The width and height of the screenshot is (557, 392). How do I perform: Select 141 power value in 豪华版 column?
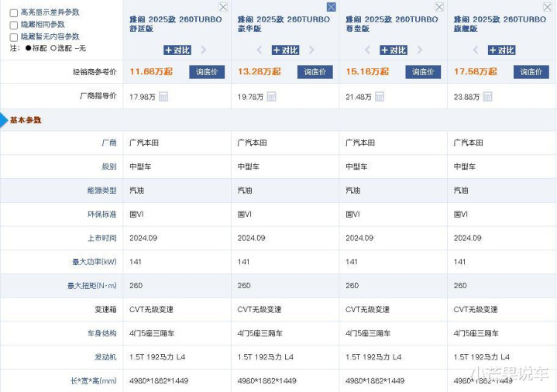pyautogui.click(x=243, y=262)
